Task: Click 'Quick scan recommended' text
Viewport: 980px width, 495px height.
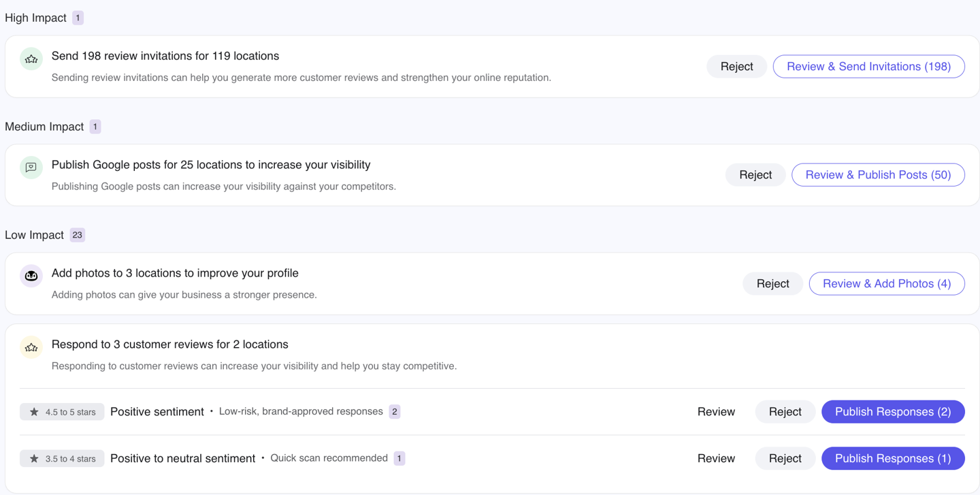Action: [329, 458]
